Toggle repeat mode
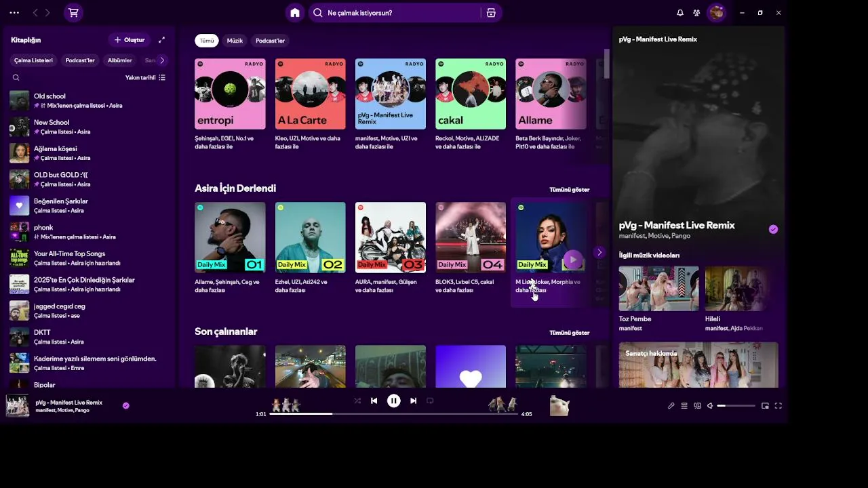The height and width of the screenshot is (488, 868). [430, 401]
